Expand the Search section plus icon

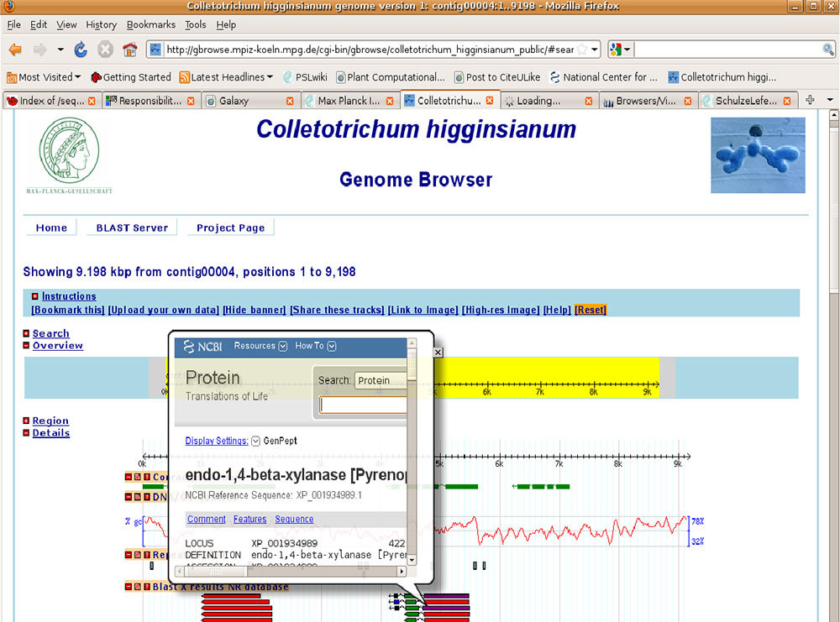[x=26, y=333]
